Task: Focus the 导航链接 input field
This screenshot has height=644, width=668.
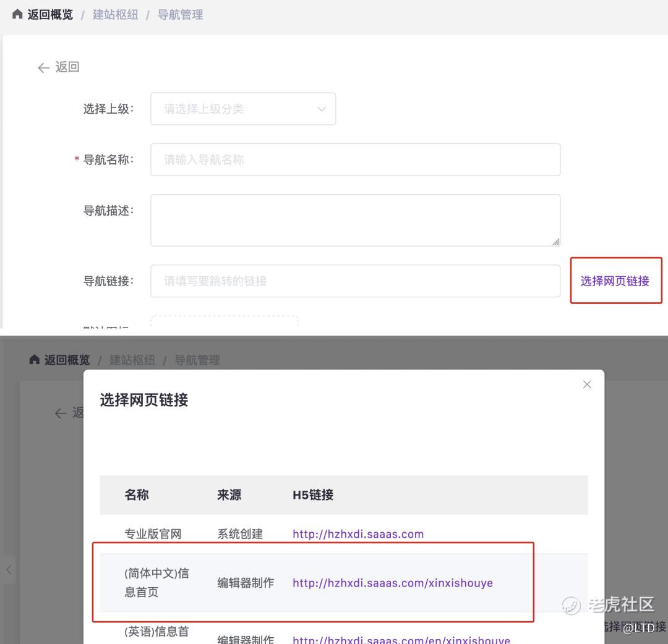Action: point(355,281)
